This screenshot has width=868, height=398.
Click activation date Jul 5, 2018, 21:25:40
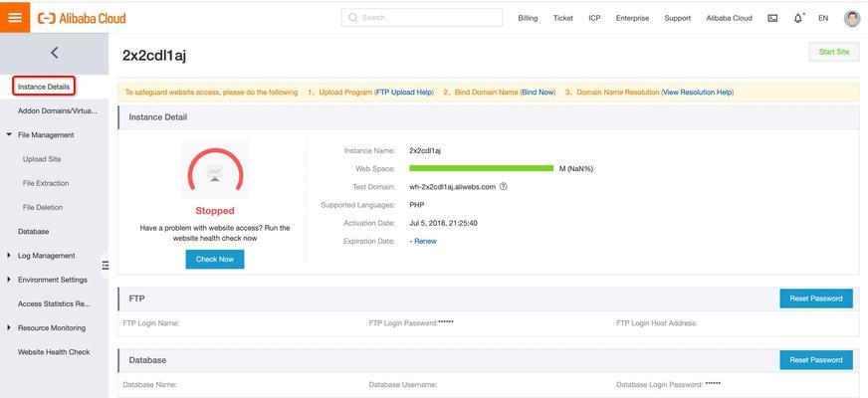443,223
